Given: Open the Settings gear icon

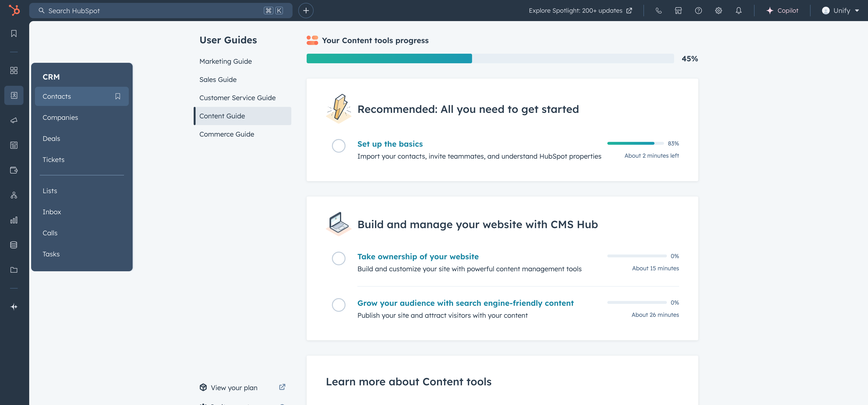Looking at the screenshot, I should 718,11.
